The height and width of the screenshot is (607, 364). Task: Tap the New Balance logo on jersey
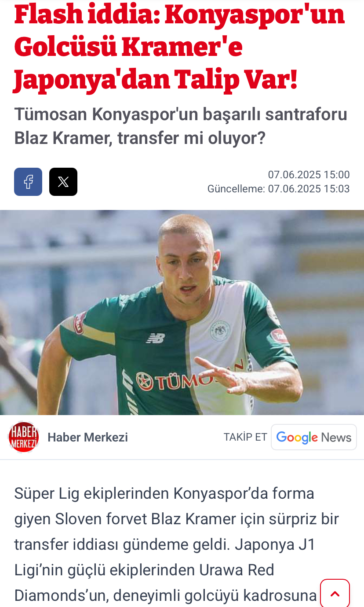point(155,338)
